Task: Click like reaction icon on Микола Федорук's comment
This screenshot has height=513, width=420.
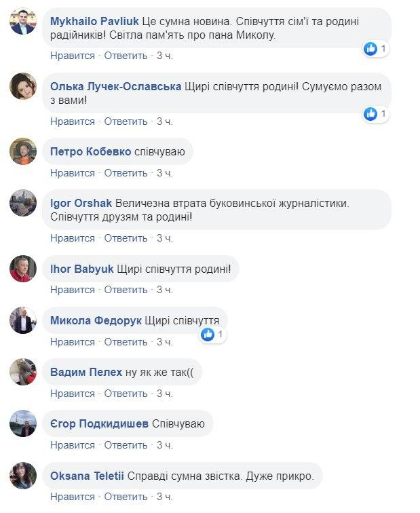Action: point(208,335)
